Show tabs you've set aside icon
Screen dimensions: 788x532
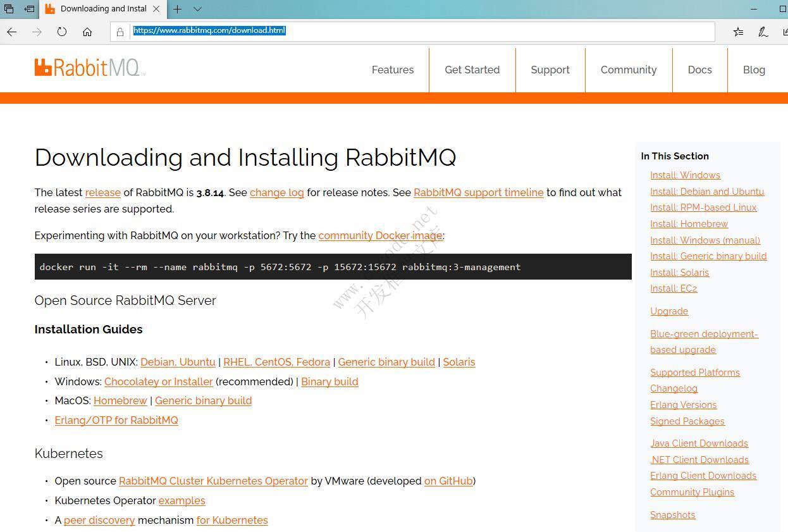(9, 9)
